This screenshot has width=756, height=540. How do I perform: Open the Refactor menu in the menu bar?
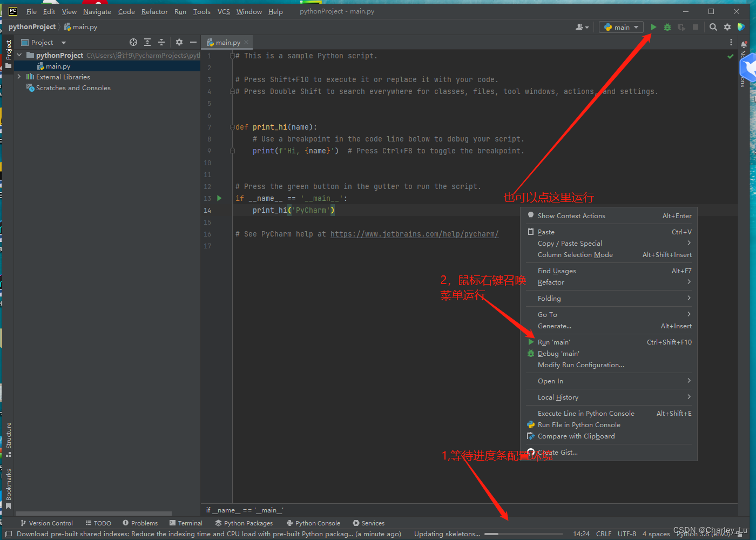click(154, 11)
